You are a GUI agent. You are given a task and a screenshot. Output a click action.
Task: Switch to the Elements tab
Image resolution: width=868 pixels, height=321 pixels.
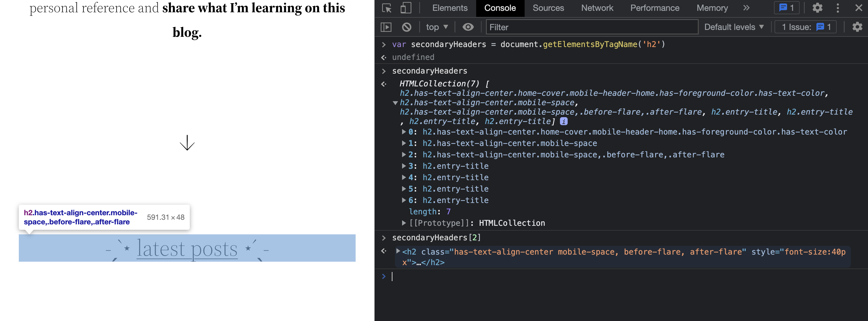pyautogui.click(x=449, y=8)
